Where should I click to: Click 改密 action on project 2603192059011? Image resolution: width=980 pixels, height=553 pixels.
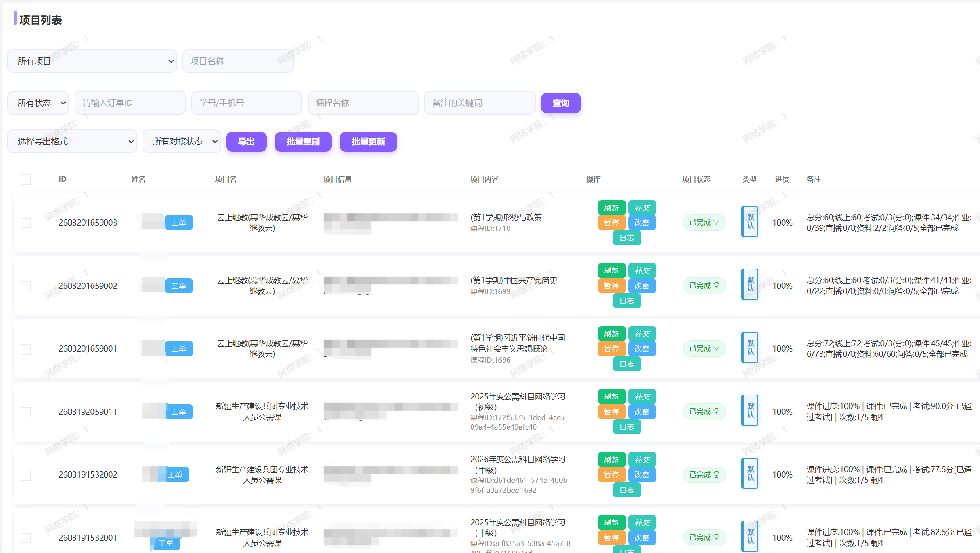click(642, 412)
